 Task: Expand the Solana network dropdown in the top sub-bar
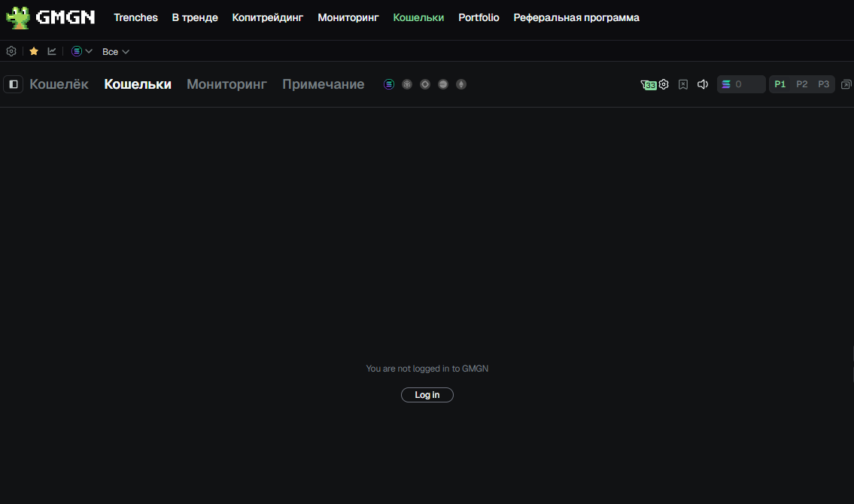tap(82, 51)
